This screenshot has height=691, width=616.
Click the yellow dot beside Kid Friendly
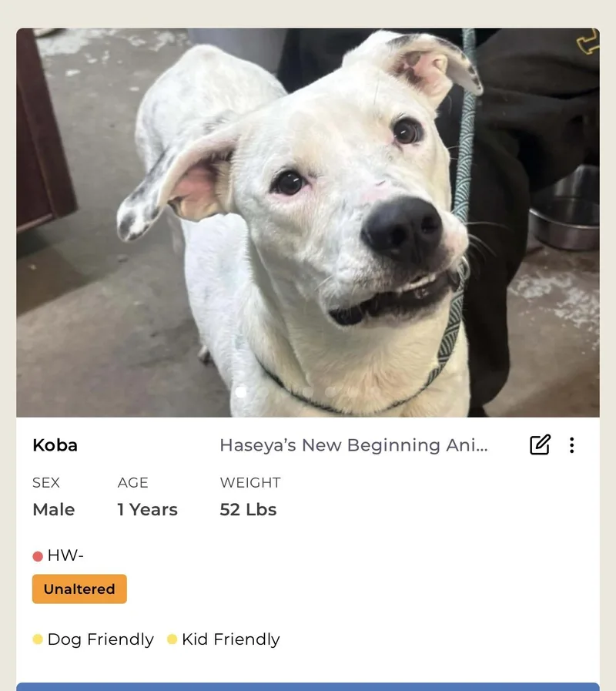click(172, 639)
